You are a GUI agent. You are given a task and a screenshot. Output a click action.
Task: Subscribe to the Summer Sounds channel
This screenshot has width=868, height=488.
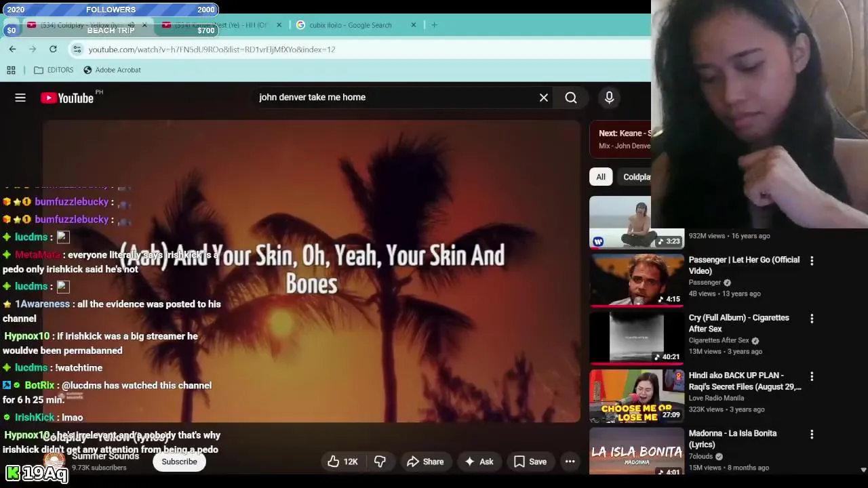click(x=179, y=462)
